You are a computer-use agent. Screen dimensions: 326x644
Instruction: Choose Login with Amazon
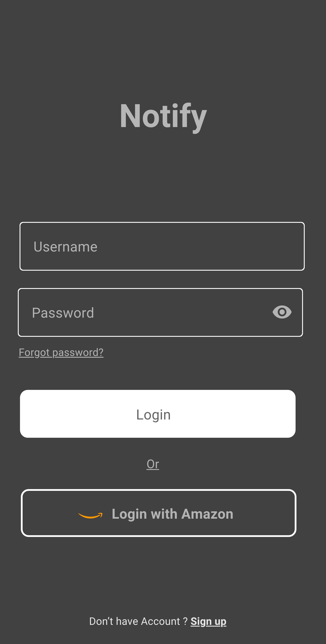point(159,513)
